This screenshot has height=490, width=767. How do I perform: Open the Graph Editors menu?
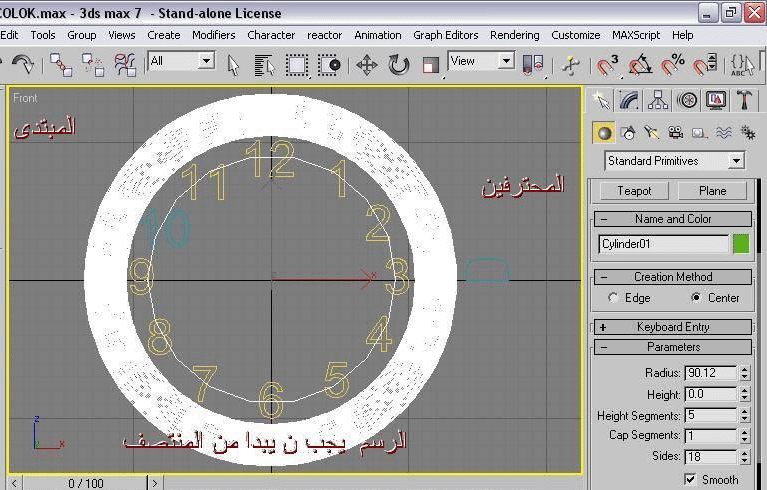tap(446, 35)
